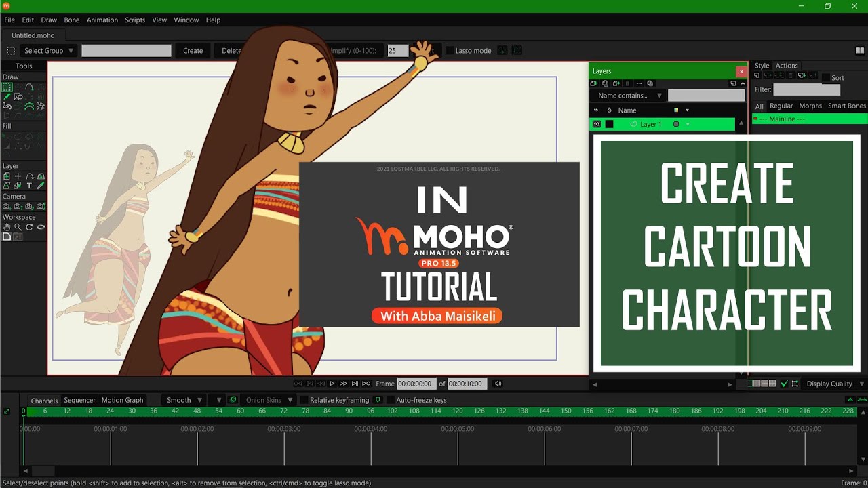Choose the green Freehand pencil tool
The height and width of the screenshot is (488, 868).
click(7, 97)
